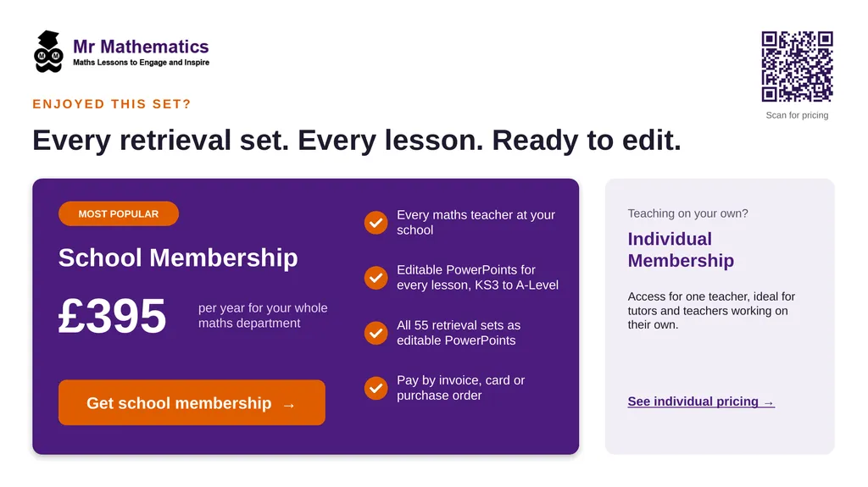Click the arrow after See individual pricing
This screenshot has width=868, height=487.
(x=768, y=403)
